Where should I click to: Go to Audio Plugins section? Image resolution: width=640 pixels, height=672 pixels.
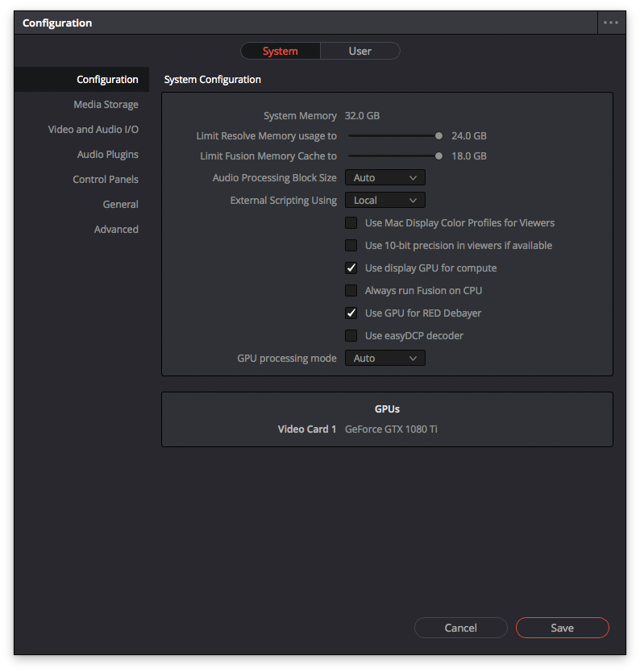point(107,154)
